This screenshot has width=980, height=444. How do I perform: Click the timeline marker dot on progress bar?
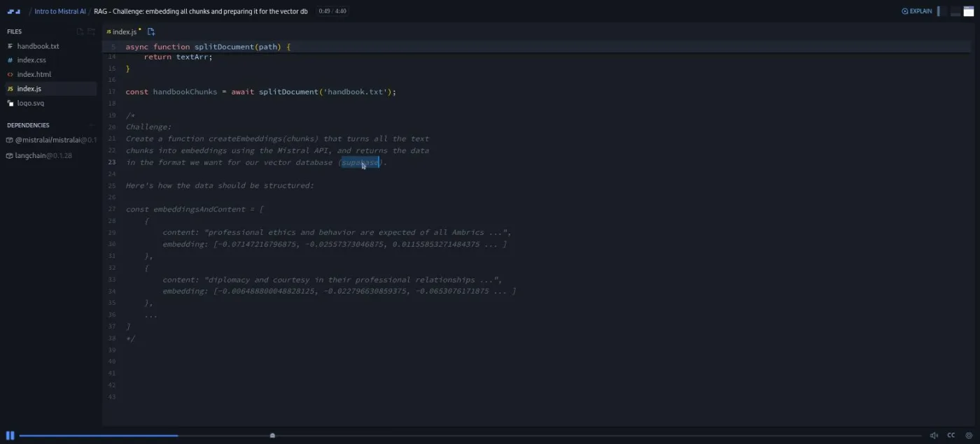tap(272, 436)
